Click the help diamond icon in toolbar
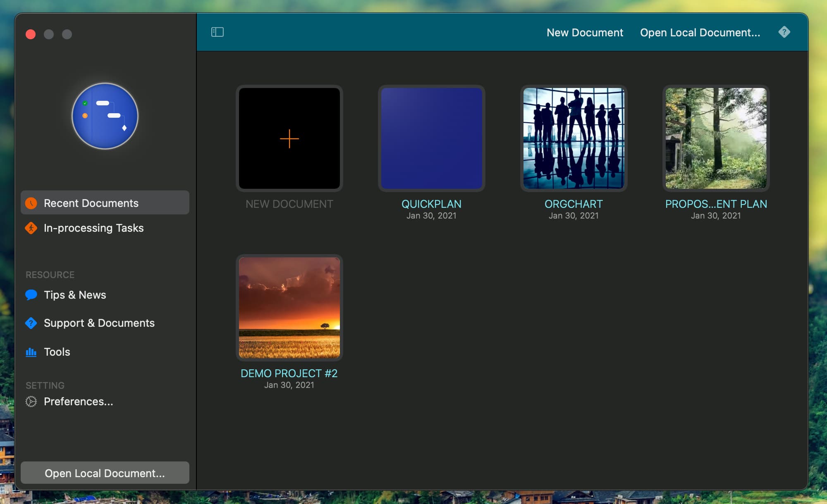The image size is (827, 504). [784, 32]
